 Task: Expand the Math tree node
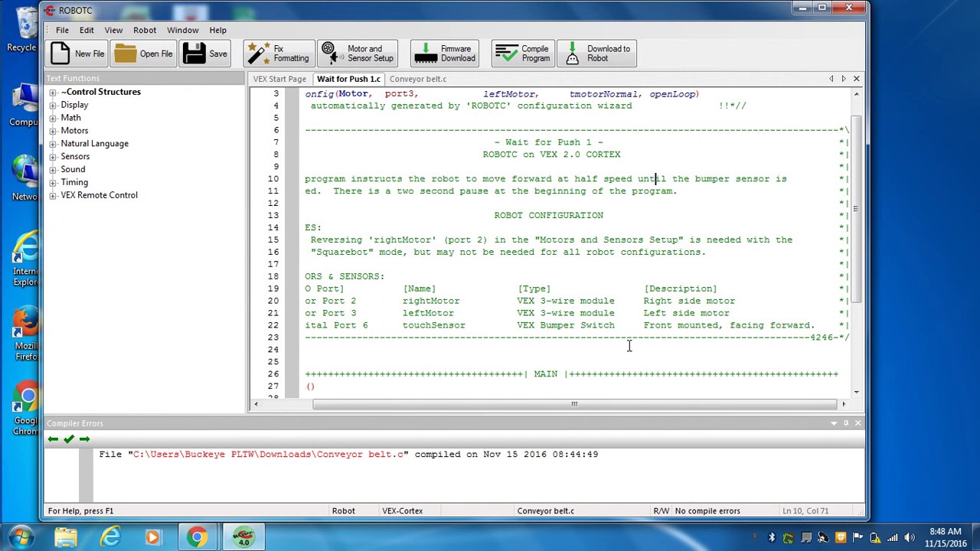(x=53, y=118)
